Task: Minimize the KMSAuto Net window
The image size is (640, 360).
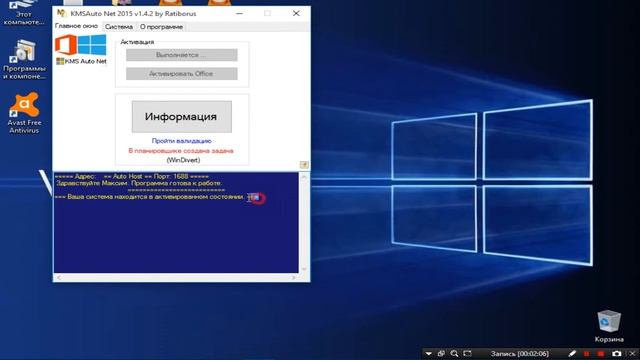Action: [240, 13]
